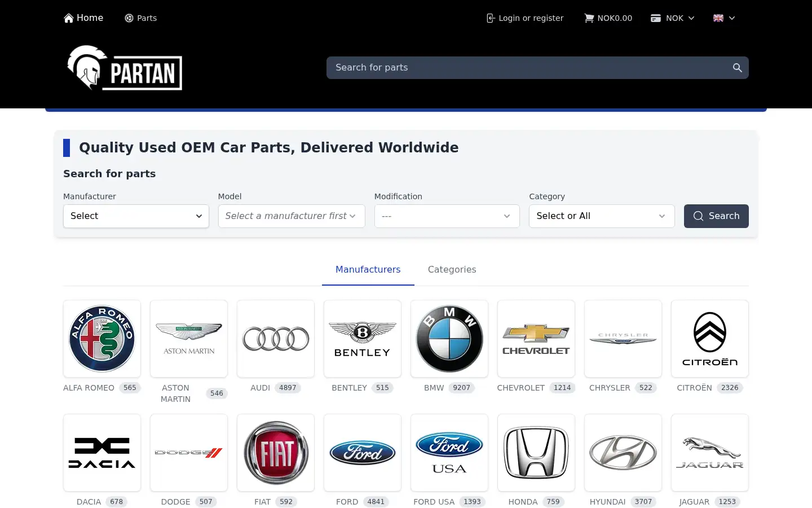This screenshot has width=812, height=508.
Task: Expand the language chevron next to flag
Action: pos(732,18)
